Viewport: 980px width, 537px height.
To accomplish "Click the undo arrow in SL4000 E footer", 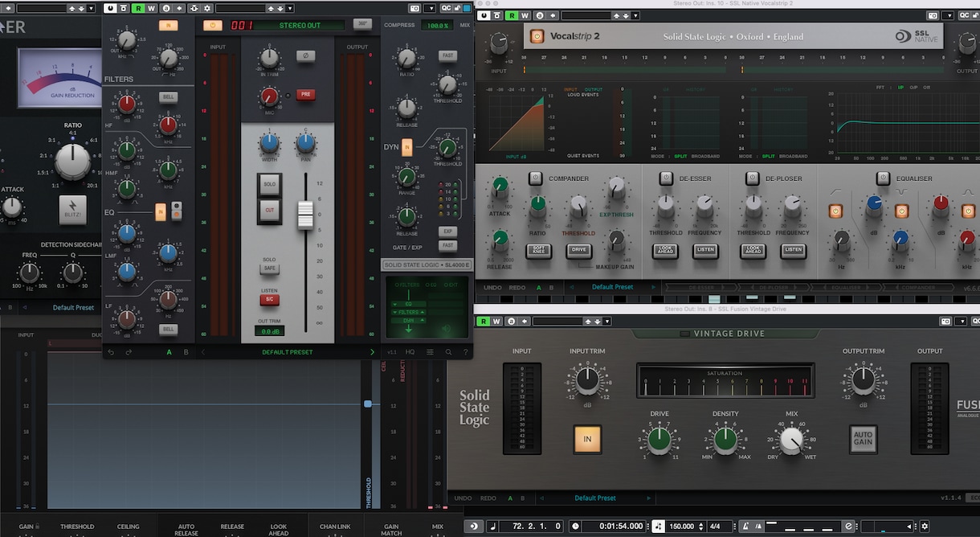I will point(110,352).
